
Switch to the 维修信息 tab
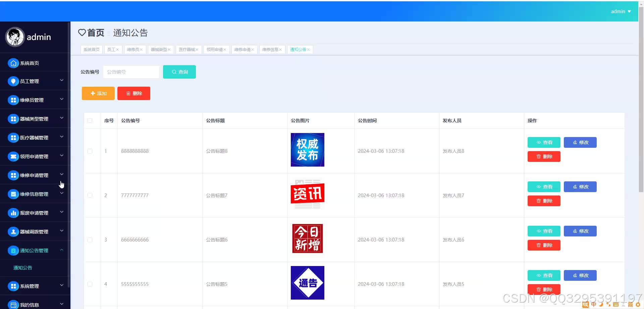[x=270, y=49]
